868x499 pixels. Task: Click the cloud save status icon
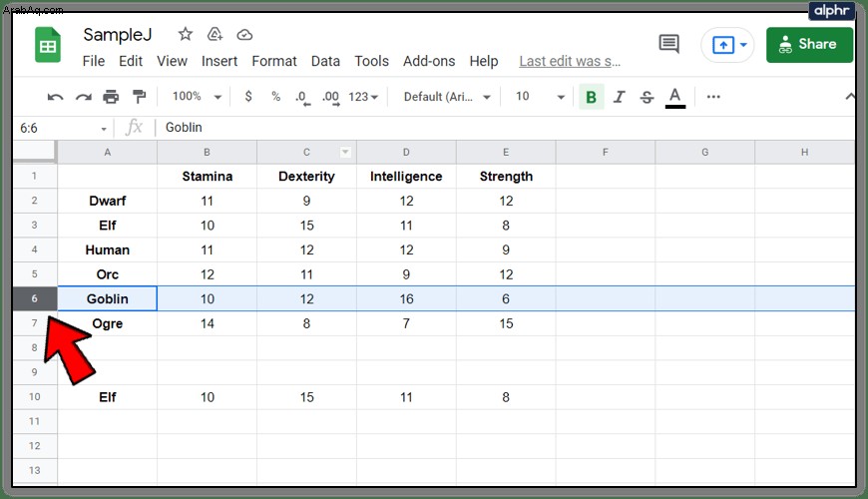coord(244,35)
